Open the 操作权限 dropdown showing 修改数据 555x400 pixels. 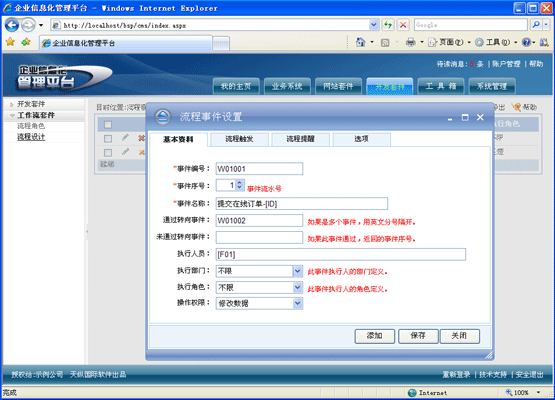pos(298,303)
